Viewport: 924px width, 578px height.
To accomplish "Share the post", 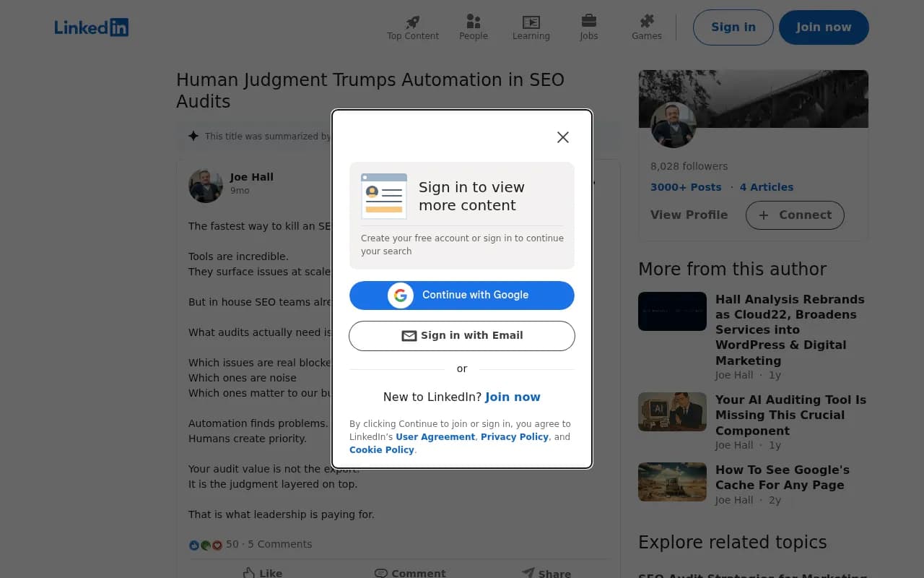I will pos(546,573).
